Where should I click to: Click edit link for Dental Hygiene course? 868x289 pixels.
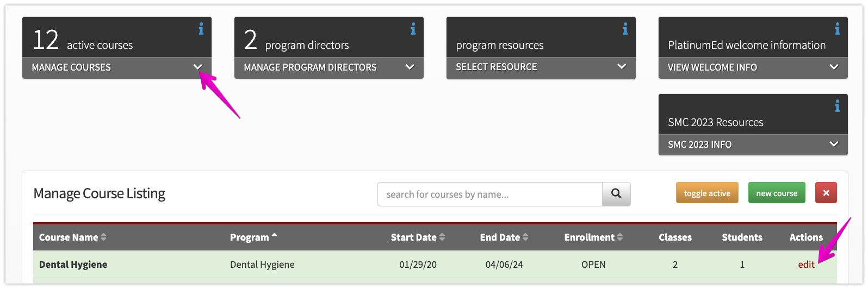[806, 265]
